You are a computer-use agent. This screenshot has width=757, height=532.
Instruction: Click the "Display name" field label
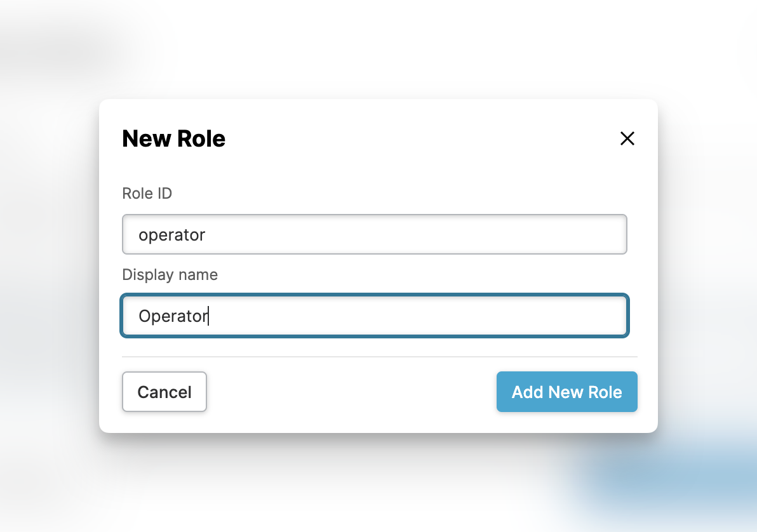click(x=170, y=274)
